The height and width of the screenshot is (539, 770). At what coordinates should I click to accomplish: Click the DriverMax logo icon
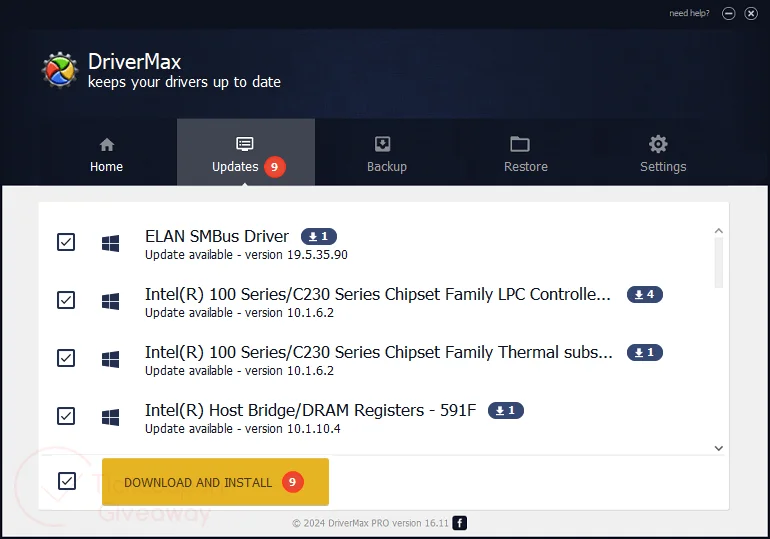coord(59,71)
